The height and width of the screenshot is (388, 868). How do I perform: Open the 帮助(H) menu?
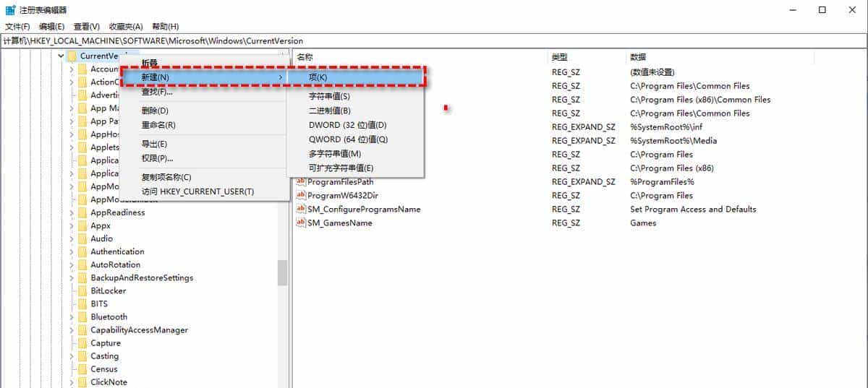click(165, 26)
